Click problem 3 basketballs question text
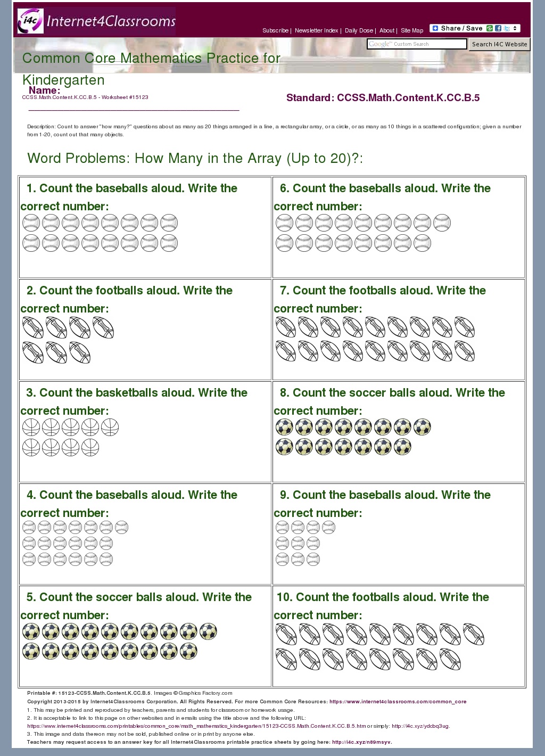Viewport: 545px width, 756px height. click(134, 401)
